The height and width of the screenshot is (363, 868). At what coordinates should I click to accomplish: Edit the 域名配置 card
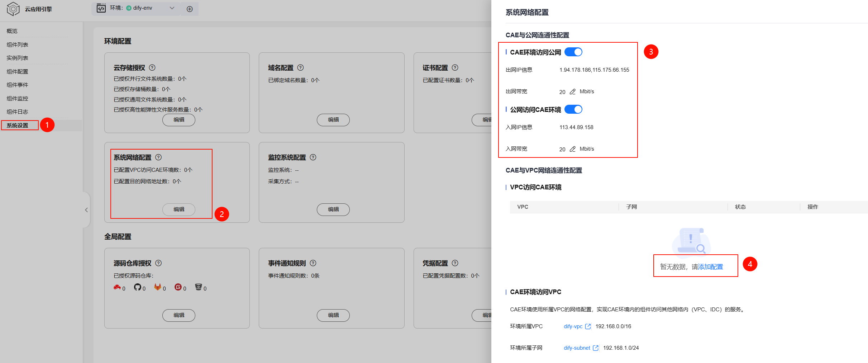coord(333,120)
